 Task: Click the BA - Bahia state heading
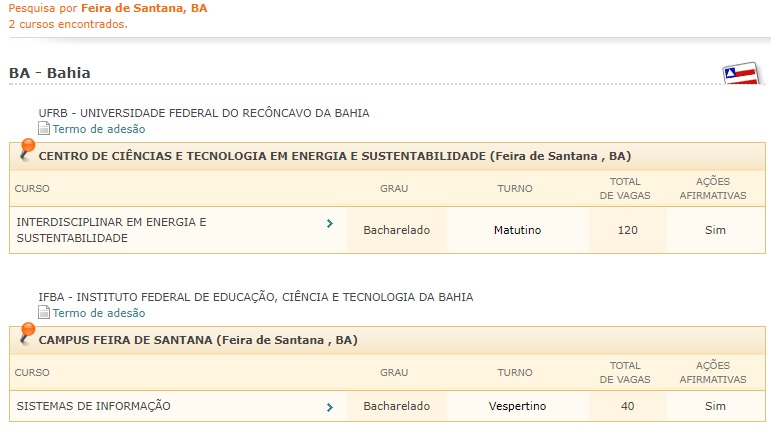[x=50, y=73]
